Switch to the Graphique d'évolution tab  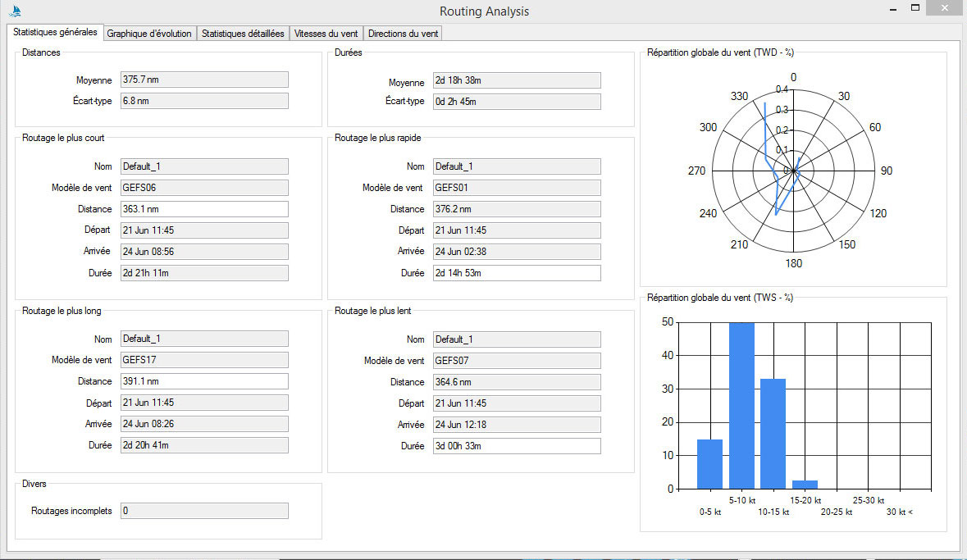coord(149,34)
